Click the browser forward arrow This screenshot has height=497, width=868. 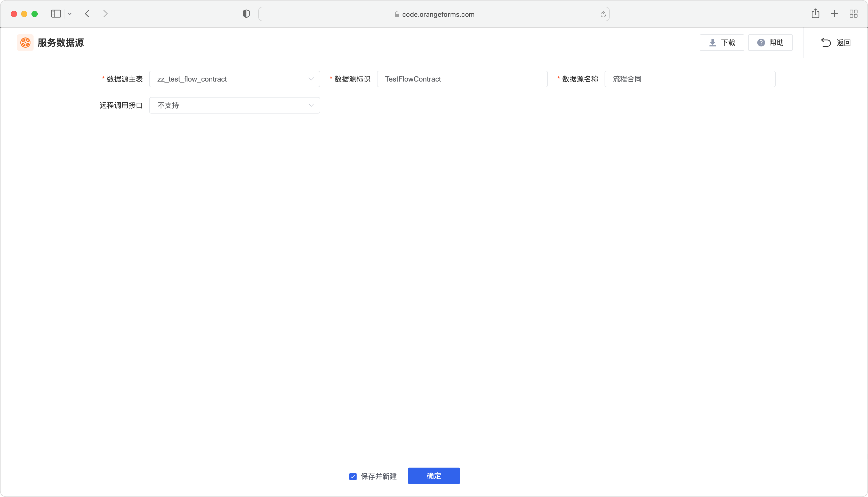[106, 14]
